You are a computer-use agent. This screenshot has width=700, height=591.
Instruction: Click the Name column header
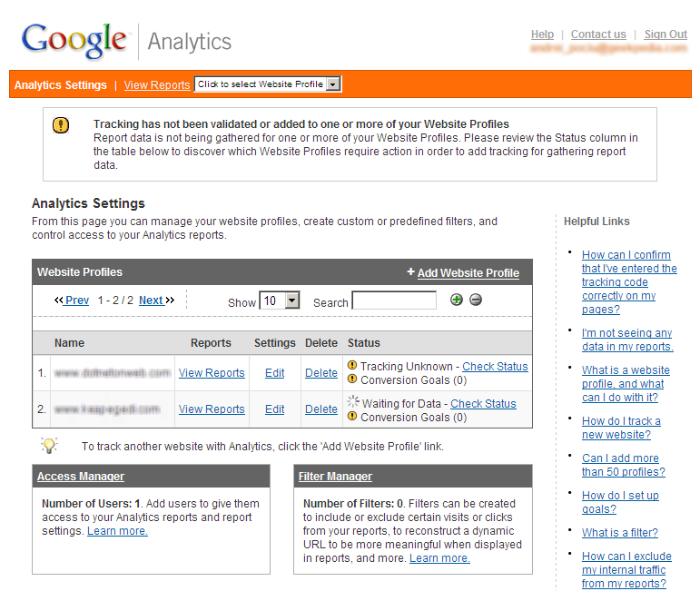coord(69,343)
